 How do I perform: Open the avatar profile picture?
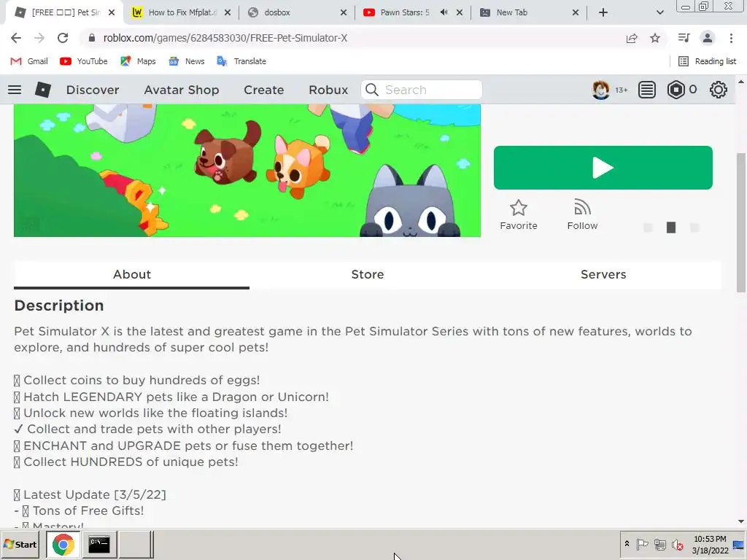(x=600, y=90)
